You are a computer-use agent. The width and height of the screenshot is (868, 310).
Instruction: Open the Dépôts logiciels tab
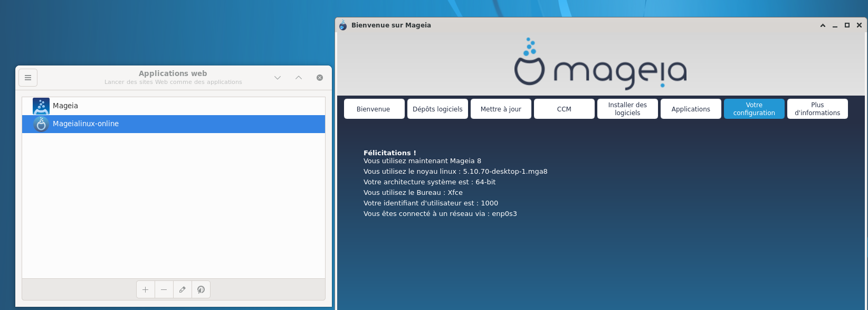[437, 109]
